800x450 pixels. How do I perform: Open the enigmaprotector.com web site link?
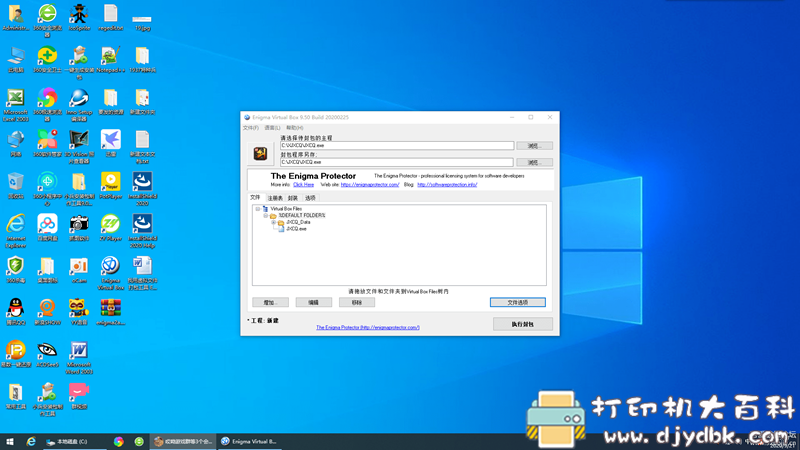[370, 185]
